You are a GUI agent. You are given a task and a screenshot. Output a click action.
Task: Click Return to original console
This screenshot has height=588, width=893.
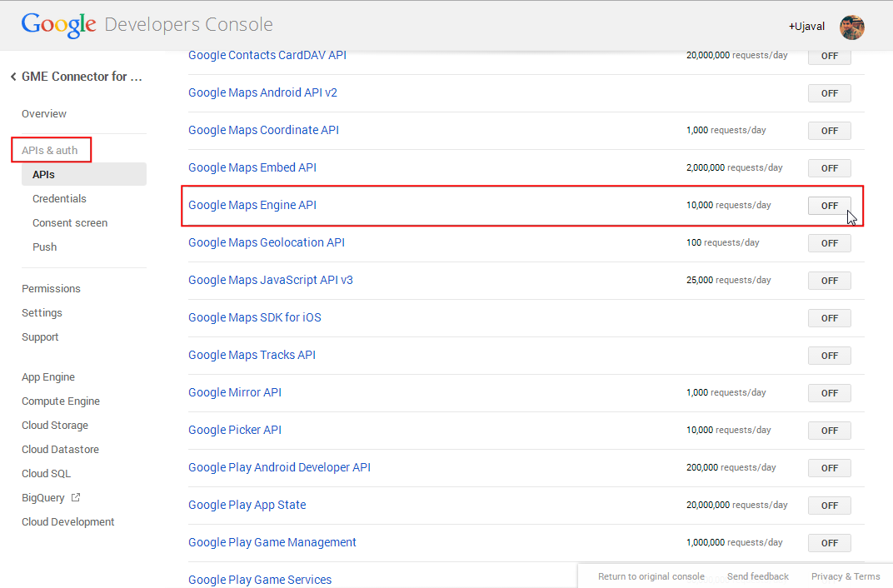(651, 576)
